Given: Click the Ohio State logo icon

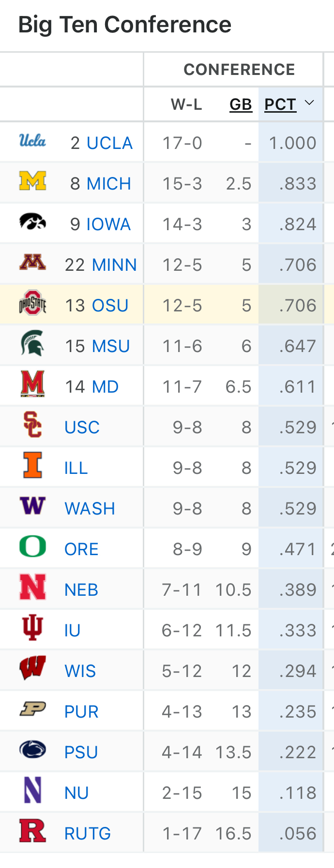Looking at the screenshot, I should click(32, 303).
